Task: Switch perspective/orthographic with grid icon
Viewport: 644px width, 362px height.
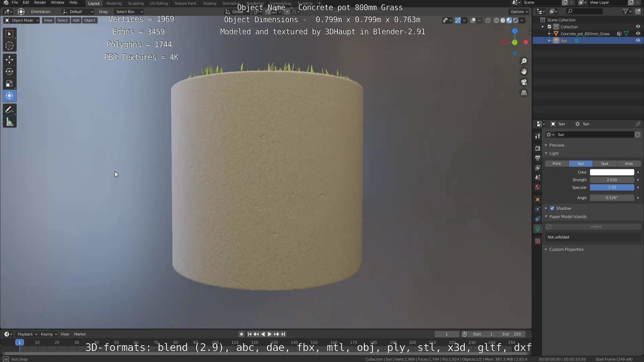Action: pyautogui.click(x=524, y=93)
